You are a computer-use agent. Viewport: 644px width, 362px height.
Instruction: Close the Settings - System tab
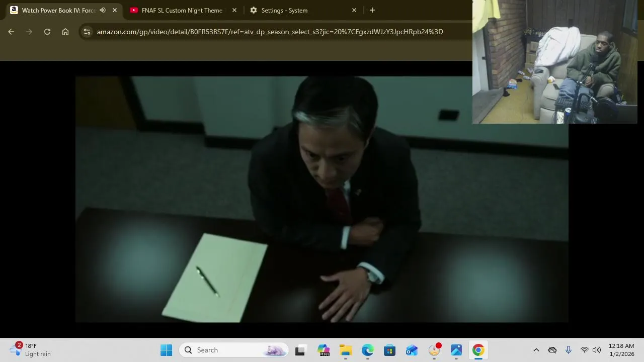pos(354,10)
